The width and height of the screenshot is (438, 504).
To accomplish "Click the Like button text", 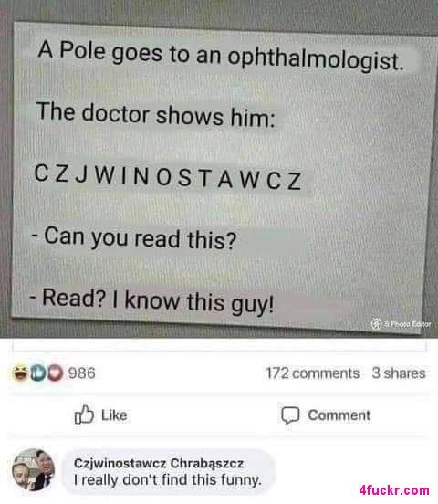I will 114,415.
